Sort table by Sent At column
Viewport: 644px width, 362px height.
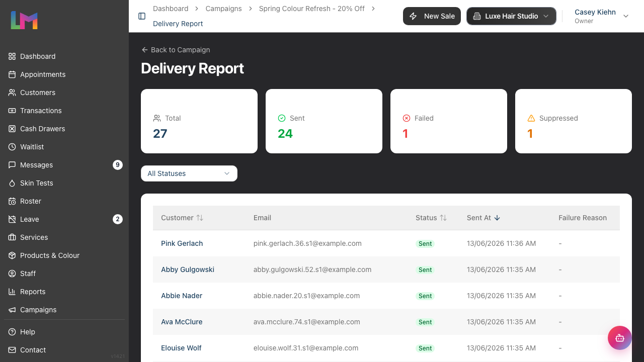click(484, 218)
